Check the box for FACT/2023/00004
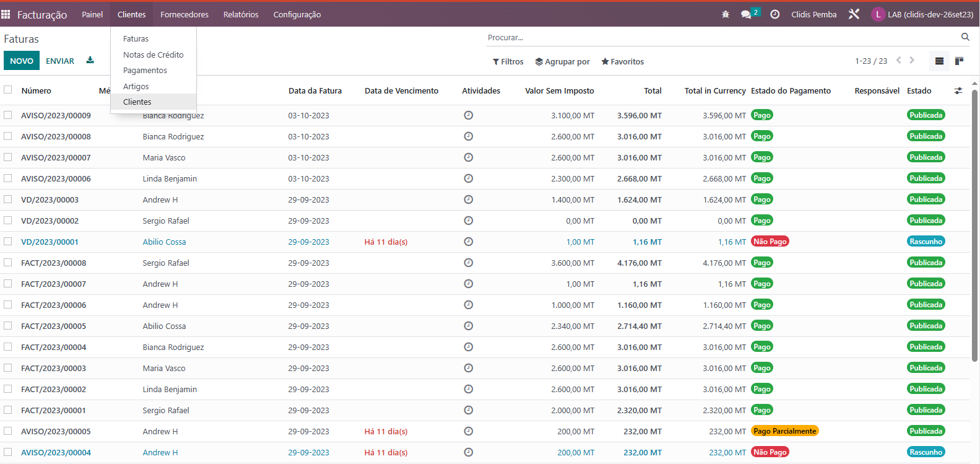Viewport: 980px width, 464px height. 8,346
